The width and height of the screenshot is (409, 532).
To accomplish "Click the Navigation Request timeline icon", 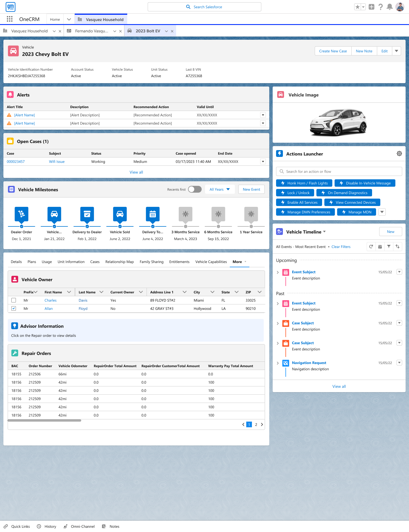I will click(286, 363).
